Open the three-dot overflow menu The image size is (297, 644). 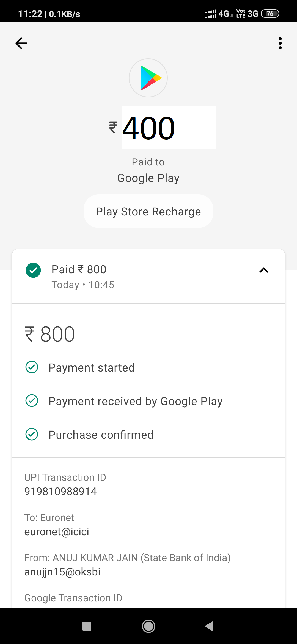[280, 43]
